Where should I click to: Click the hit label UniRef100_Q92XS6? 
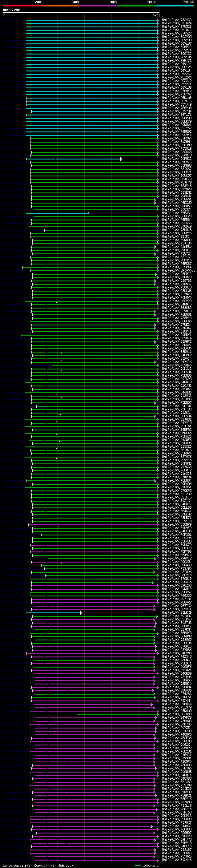(177, 223)
